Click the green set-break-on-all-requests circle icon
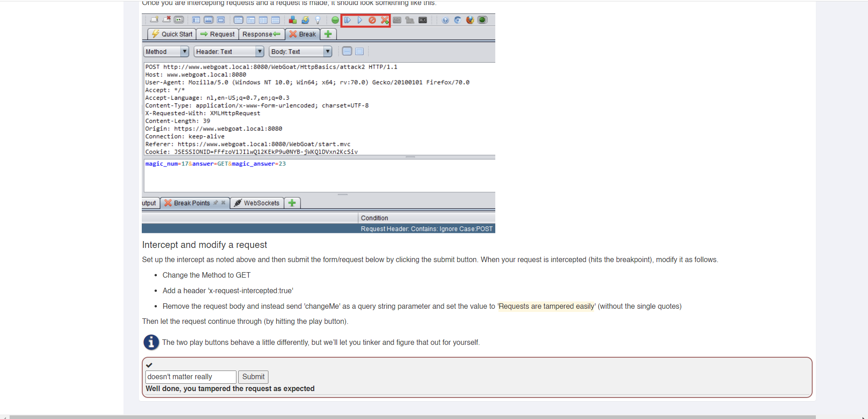868x419 pixels. [335, 20]
